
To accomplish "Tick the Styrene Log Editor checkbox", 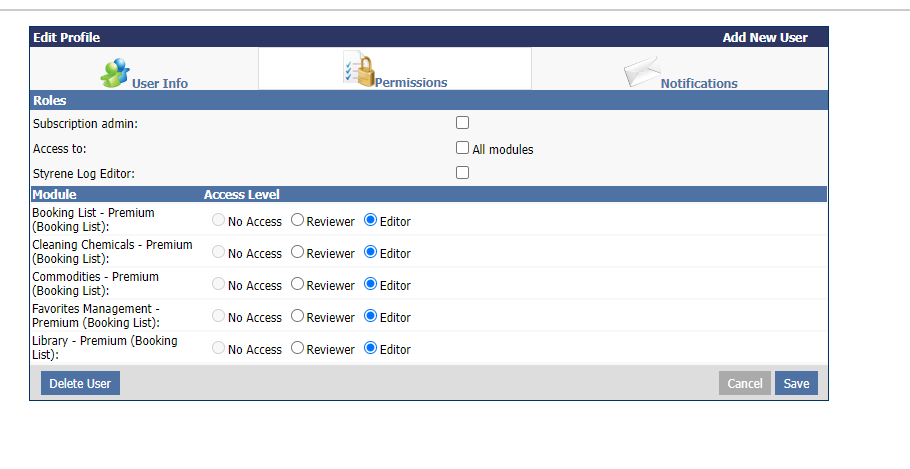I will [x=462, y=172].
